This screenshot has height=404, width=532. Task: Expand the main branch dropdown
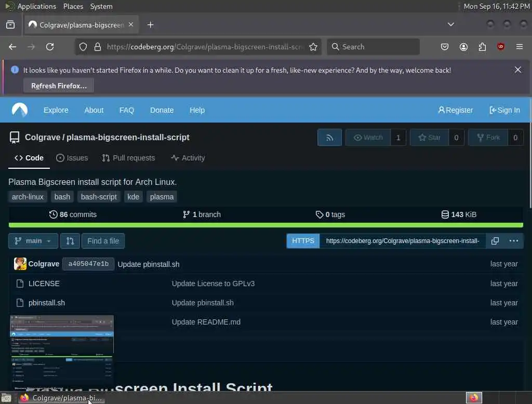click(x=33, y=241)
